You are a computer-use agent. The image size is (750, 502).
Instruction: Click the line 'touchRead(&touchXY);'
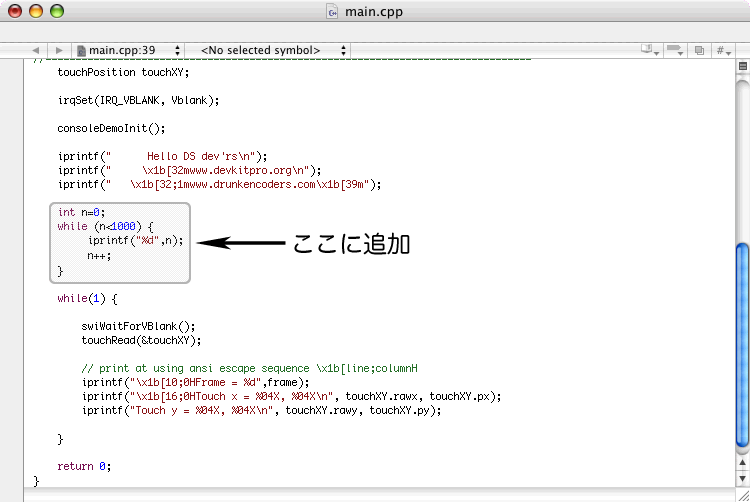click(x=141, y=340)
